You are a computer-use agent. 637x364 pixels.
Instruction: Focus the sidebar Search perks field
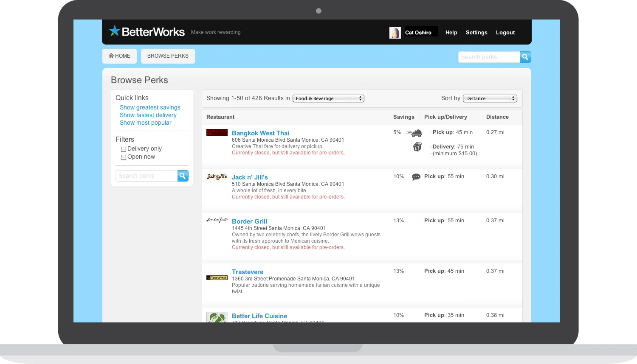click(147, 176)
